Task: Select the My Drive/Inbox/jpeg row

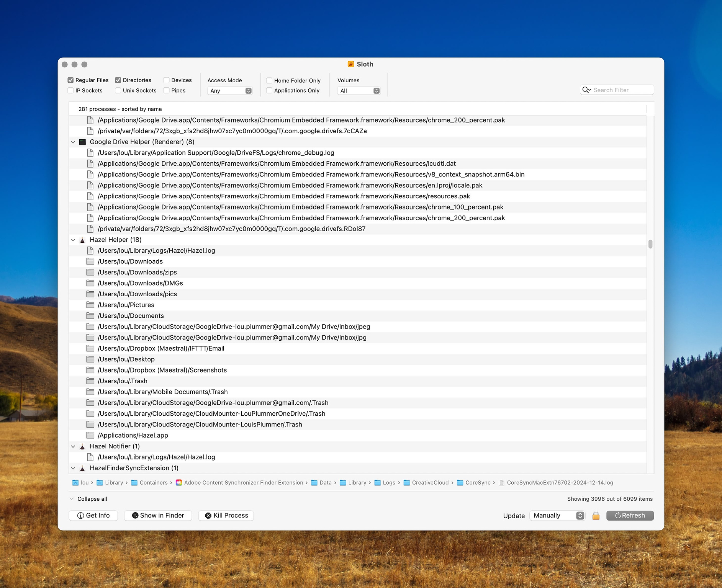Action: tap(358, 327)
